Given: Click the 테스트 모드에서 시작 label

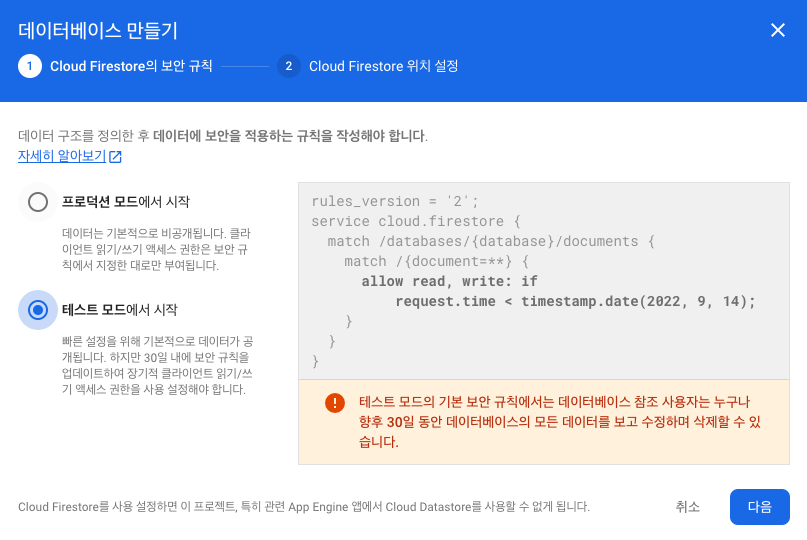Looking at the screenshot, I should (119, 310).
